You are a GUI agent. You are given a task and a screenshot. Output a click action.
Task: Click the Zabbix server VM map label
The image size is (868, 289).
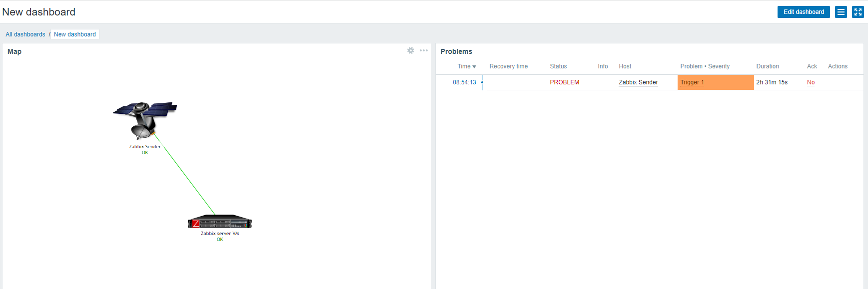coord(220,234)
